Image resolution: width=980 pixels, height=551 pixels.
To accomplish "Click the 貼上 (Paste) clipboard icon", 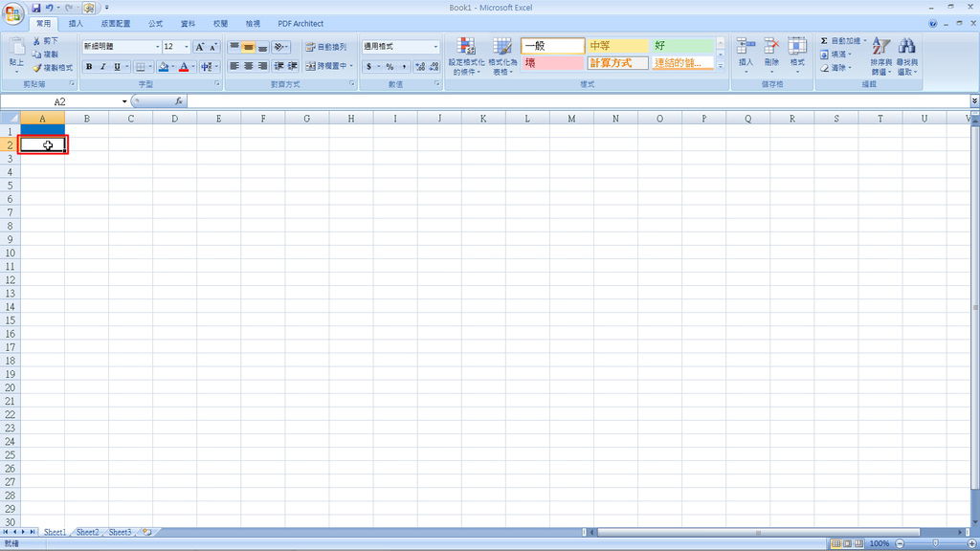I will coord(16,47).
